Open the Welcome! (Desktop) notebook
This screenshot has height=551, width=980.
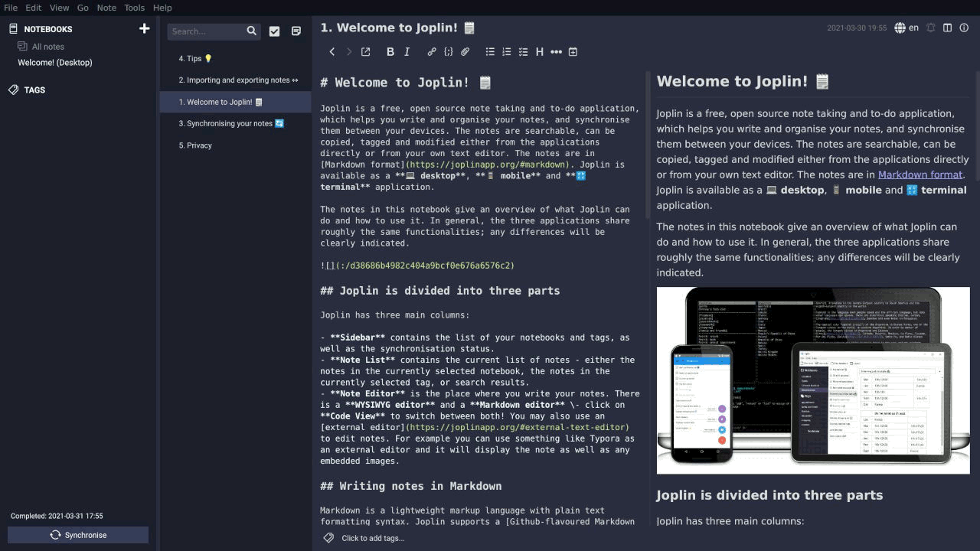55,63
